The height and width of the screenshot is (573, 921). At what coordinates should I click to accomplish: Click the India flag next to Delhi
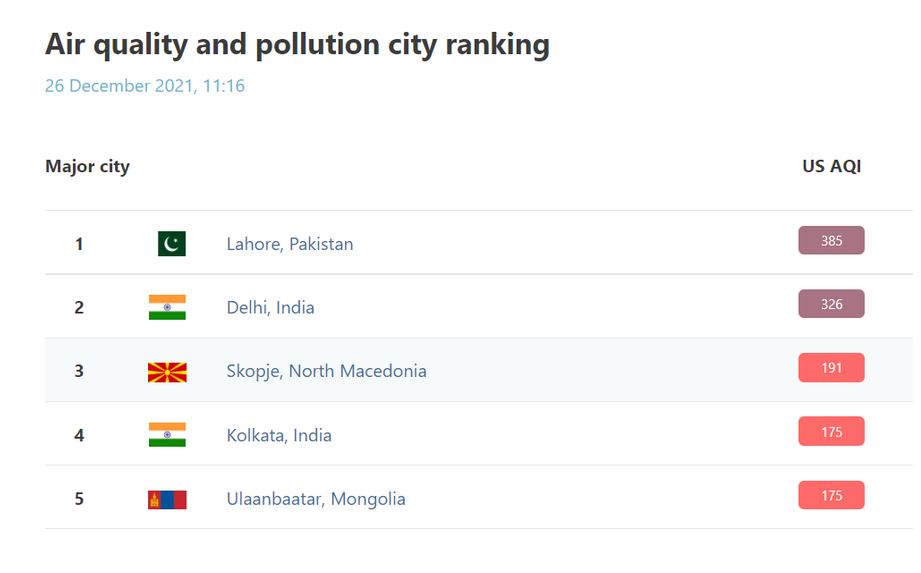(167, 307)
